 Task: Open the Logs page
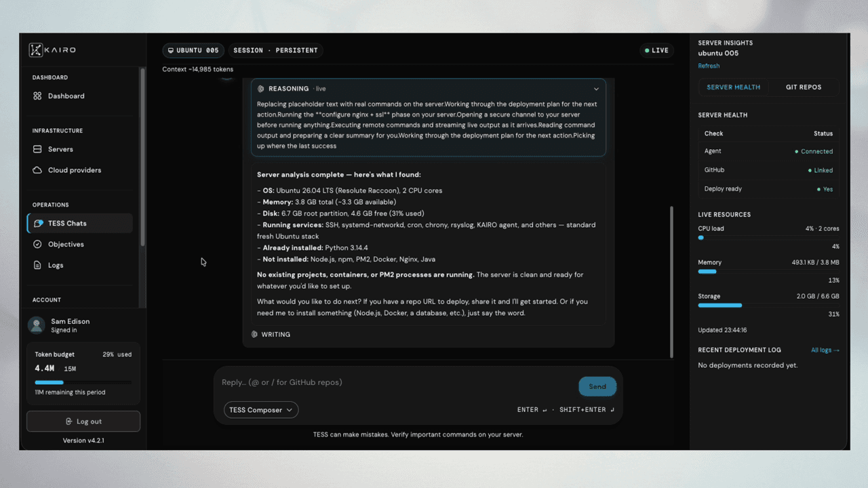79,265
